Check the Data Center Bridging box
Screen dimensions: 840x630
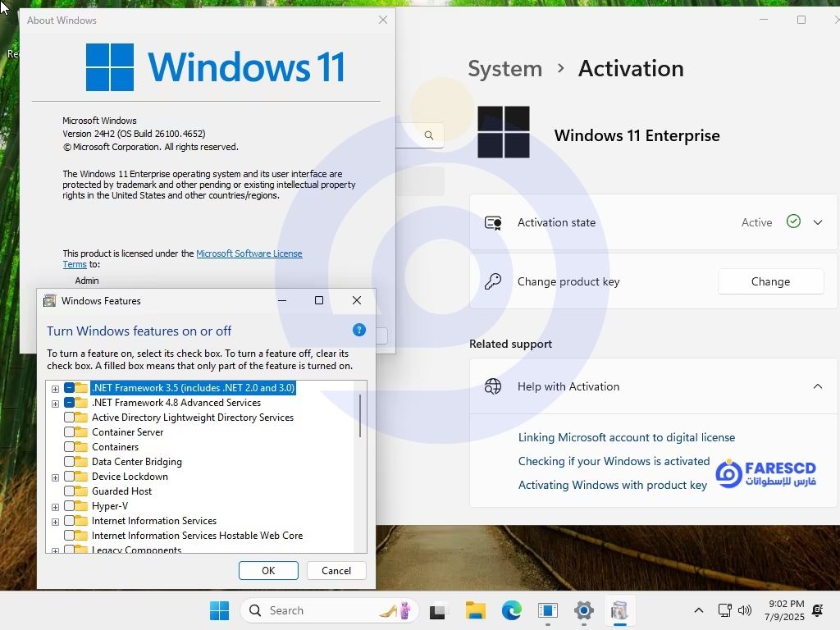[x=69, y=461]
